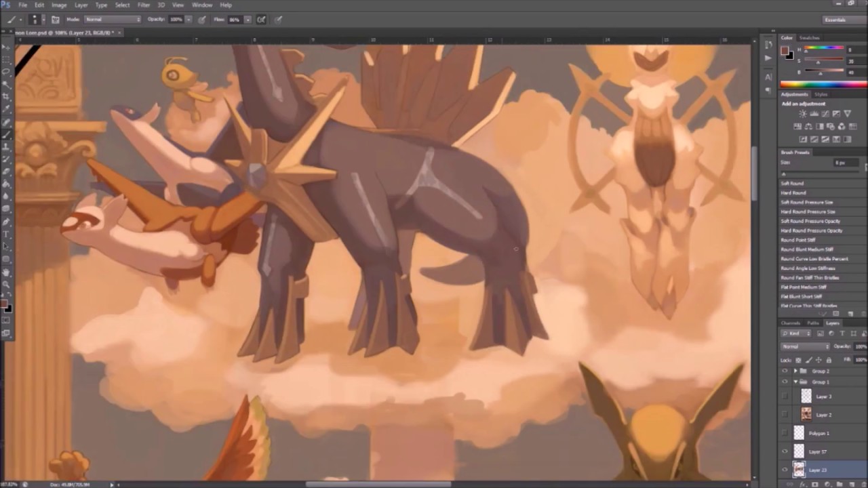Viewport: 868px width, 488px height.
Task: Open the Opacity slider dropdown arrow
Action: pos(189,20)
